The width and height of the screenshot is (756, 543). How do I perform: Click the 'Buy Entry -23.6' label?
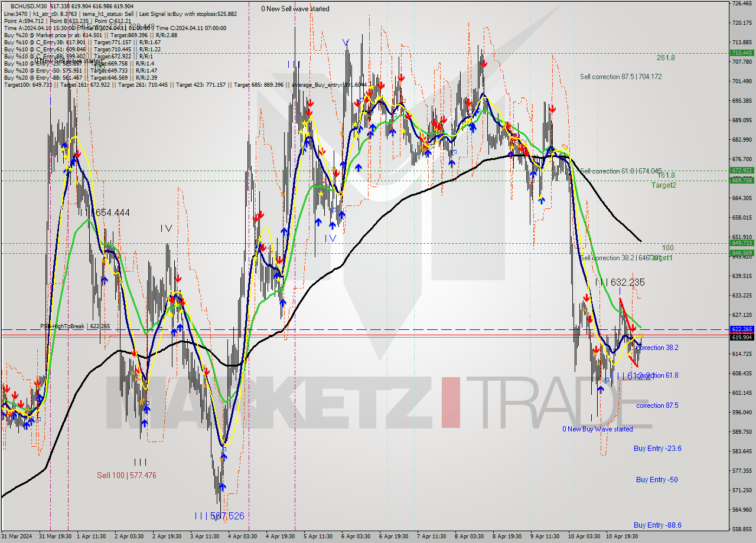coord(657,449)
